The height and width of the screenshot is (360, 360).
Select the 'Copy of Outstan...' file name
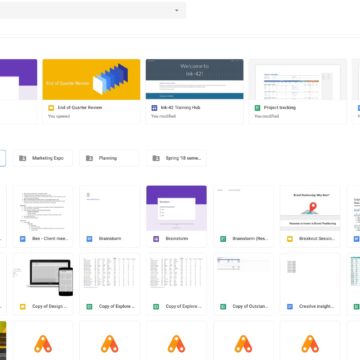[250, 306]
